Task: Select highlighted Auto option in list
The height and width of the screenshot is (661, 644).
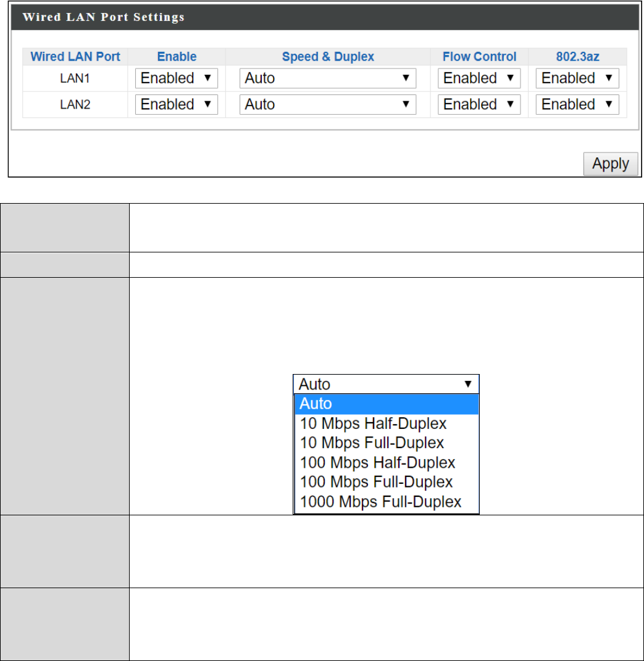Action: pos(387,404)
